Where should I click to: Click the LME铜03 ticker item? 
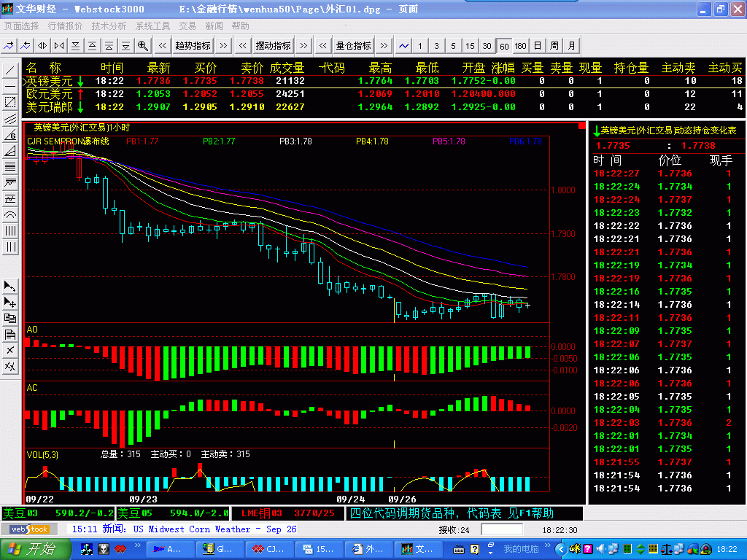pyautogui.click(x=288, y=513)
